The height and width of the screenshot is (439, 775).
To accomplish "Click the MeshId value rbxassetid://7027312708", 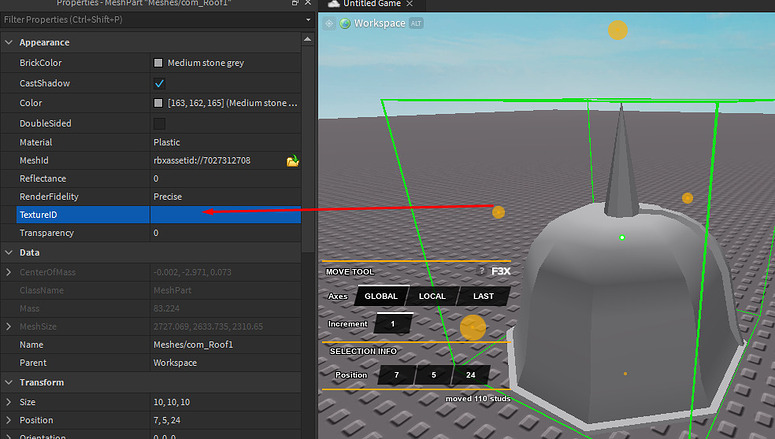I will 202,161.
